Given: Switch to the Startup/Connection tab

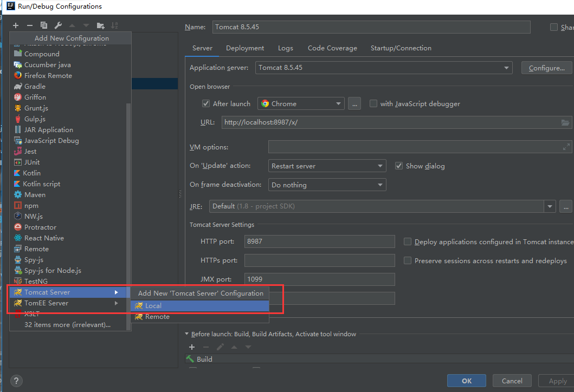Looking at the screenshot, I should (x=401, y=48).
